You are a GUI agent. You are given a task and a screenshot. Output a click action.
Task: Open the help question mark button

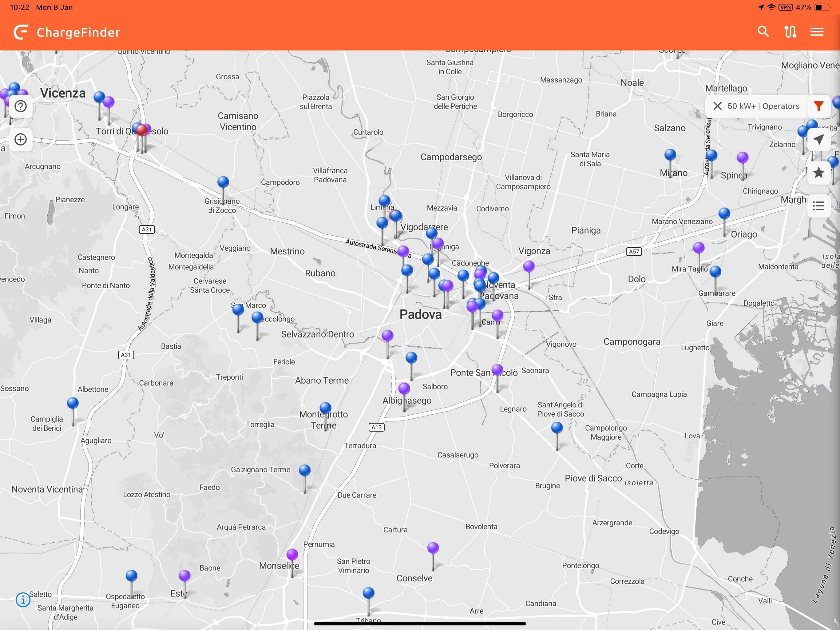[21, 106]
